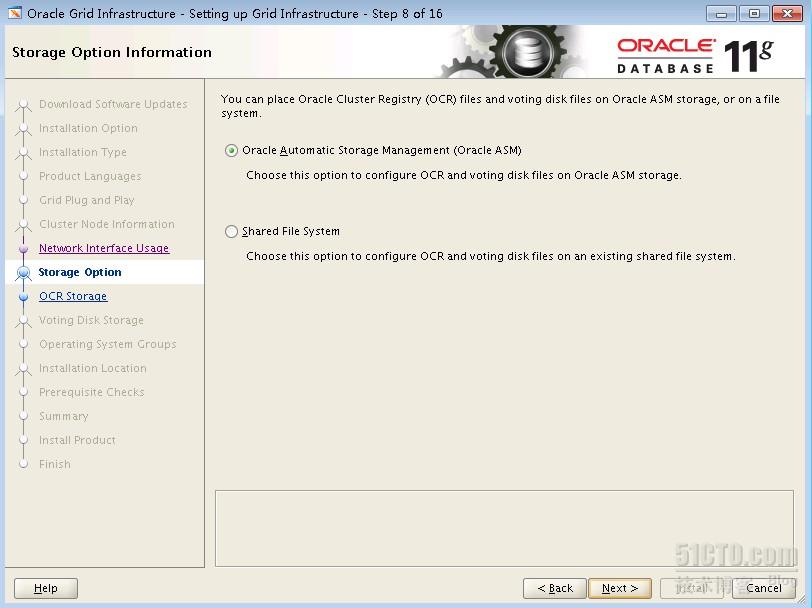
Task: Click the Installation Type step label
Action: coord(83,152)
